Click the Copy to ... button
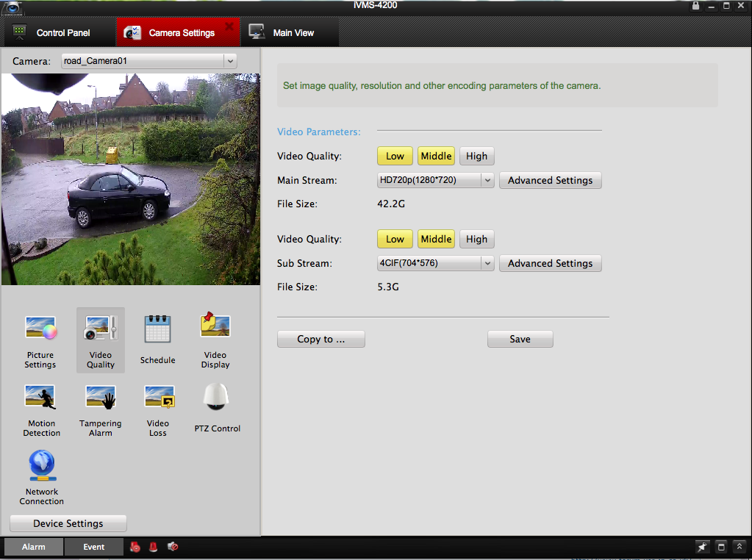Screen dimensions: 752x560 (321, 339)
